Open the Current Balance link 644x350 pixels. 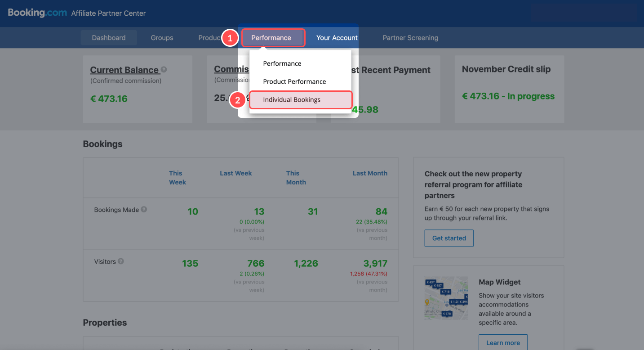click(x=125, y=70)
